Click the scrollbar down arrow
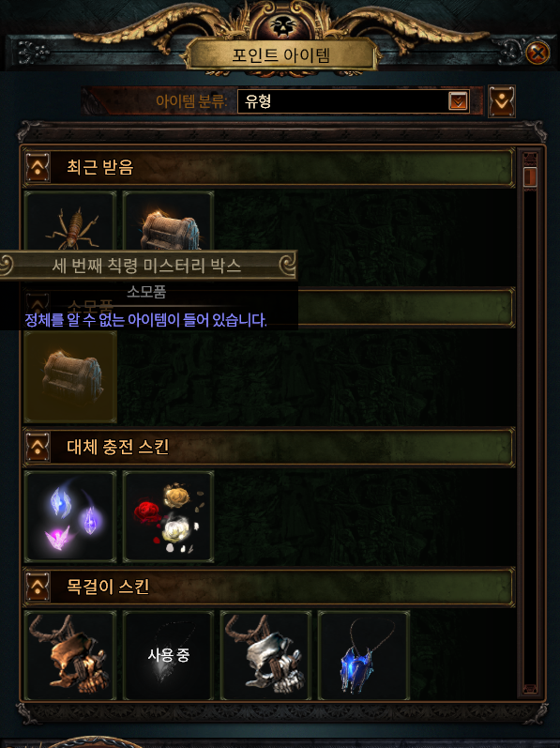 tap(530, 688)
